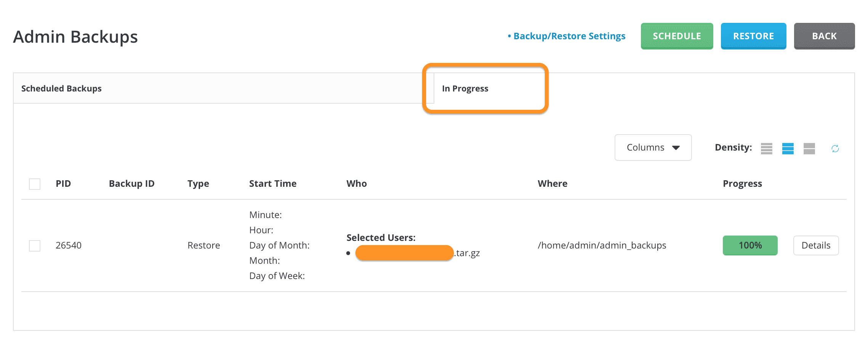The image size is (868, 340).
Task: Select the compact density view icon
Action: [766, 149]
